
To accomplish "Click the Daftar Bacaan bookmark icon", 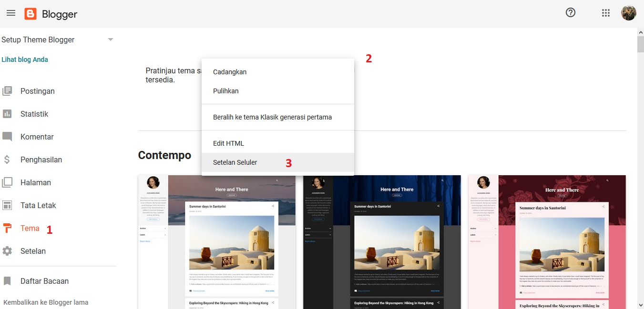I will tap(7, 281).
